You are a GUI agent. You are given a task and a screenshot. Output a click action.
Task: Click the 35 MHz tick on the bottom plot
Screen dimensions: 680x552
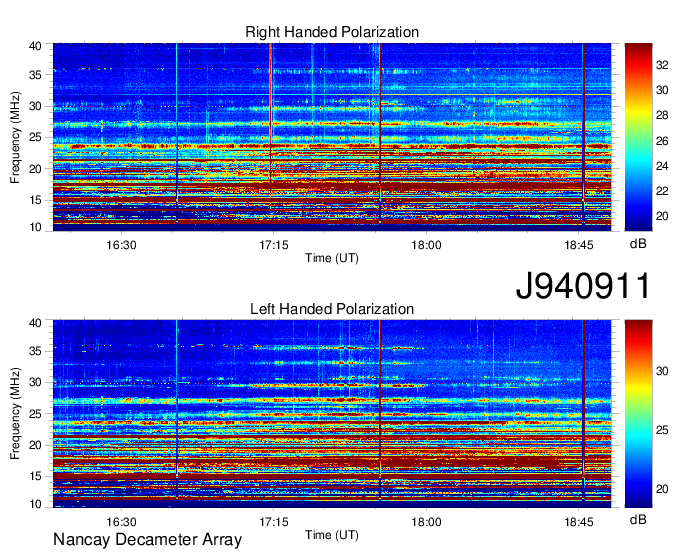pyautogui.click(x=35, y=351)
